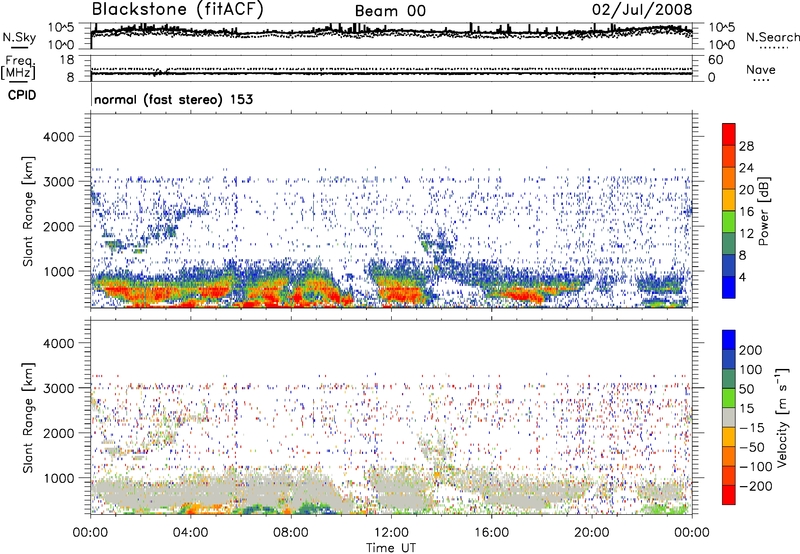Click the '28' power color bar label
This screenshot has height=554, width=800.
click(746, 146)
